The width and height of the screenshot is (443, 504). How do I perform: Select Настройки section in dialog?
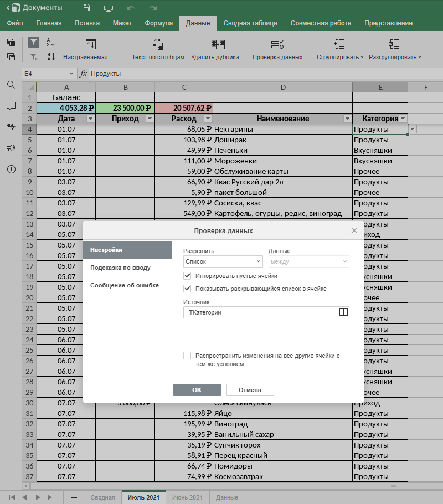pyautogui.click(x=127, y=250)
